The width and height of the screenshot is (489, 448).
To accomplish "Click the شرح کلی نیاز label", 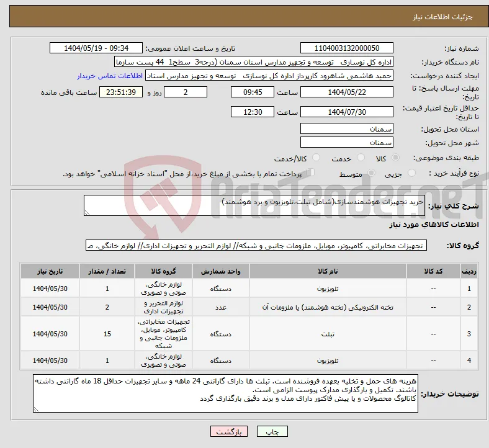I will point(453,206).
